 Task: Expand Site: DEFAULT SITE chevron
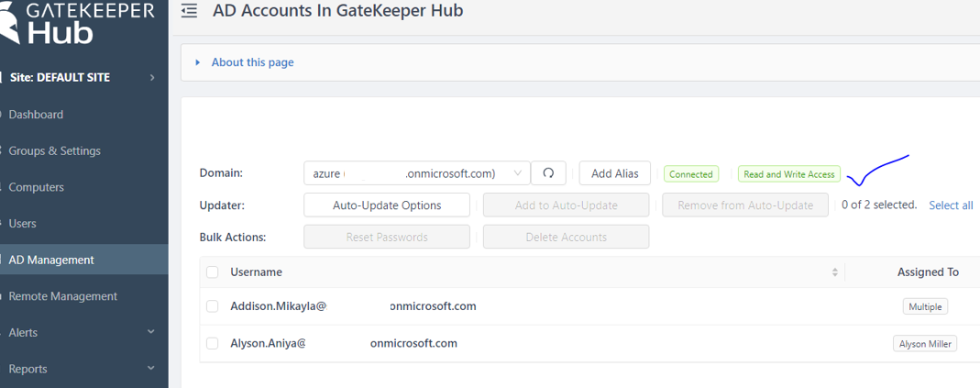click(x=152, y=78)
